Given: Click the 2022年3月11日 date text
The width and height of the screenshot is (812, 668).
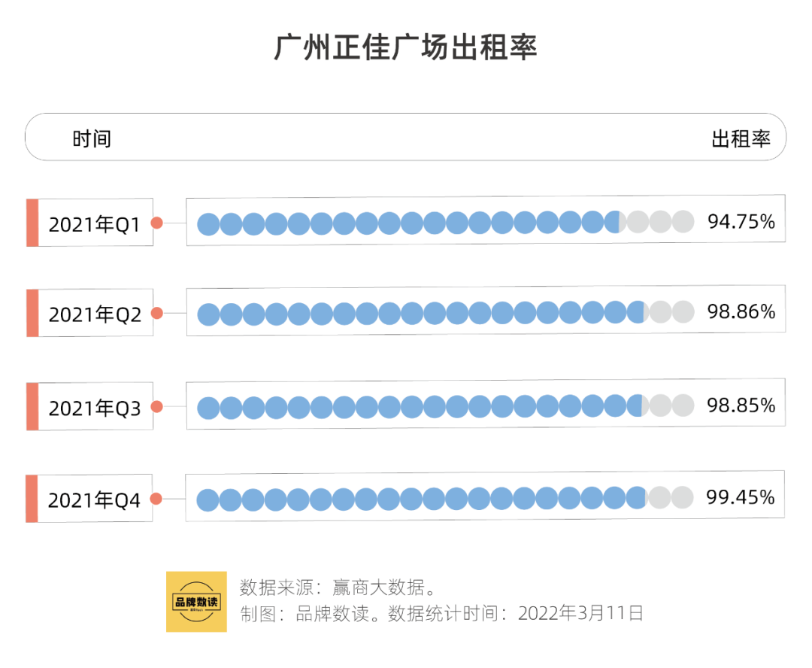Looking at the screenshot, I should point(580,613).
